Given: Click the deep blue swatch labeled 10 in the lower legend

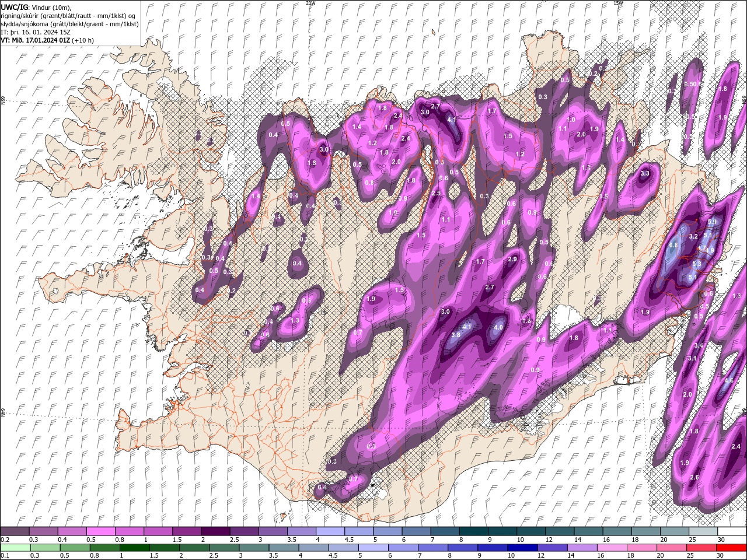Looking at the screenshot, I should (522, 547).
